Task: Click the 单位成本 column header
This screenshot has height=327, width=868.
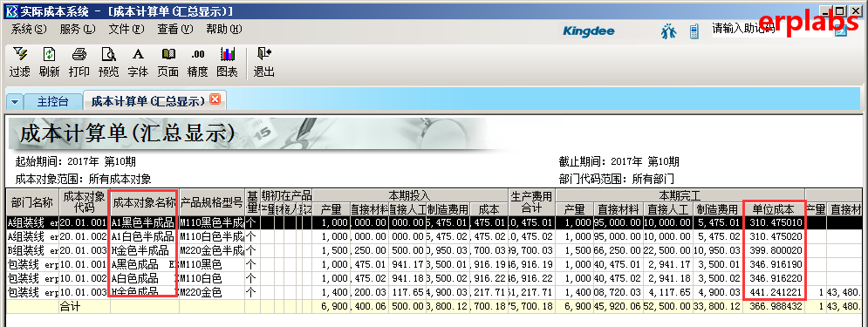Action: click(x=773, y=209)
